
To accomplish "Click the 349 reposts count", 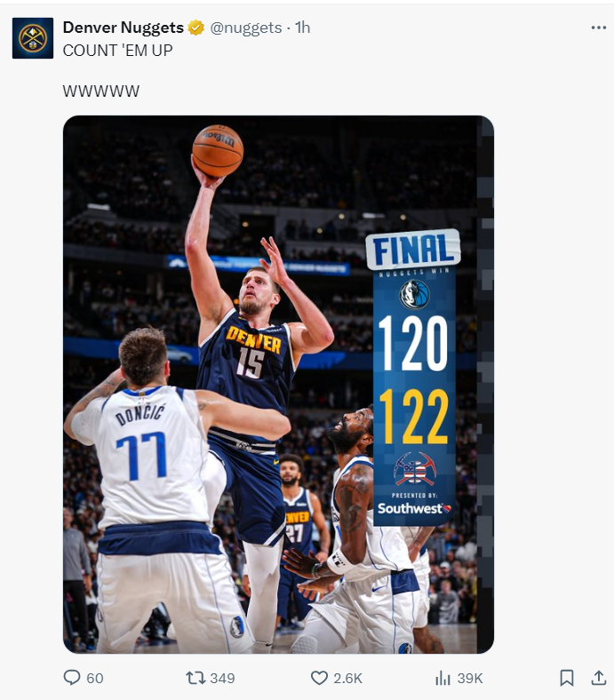I will pos(222,678).
